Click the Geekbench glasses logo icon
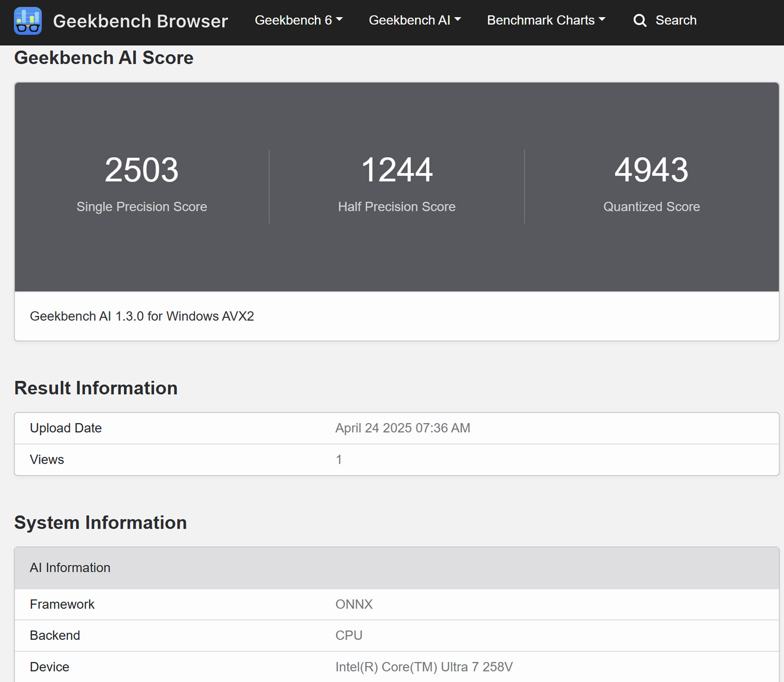Screen dimensions: 784x682 click(x=28, y=21)
